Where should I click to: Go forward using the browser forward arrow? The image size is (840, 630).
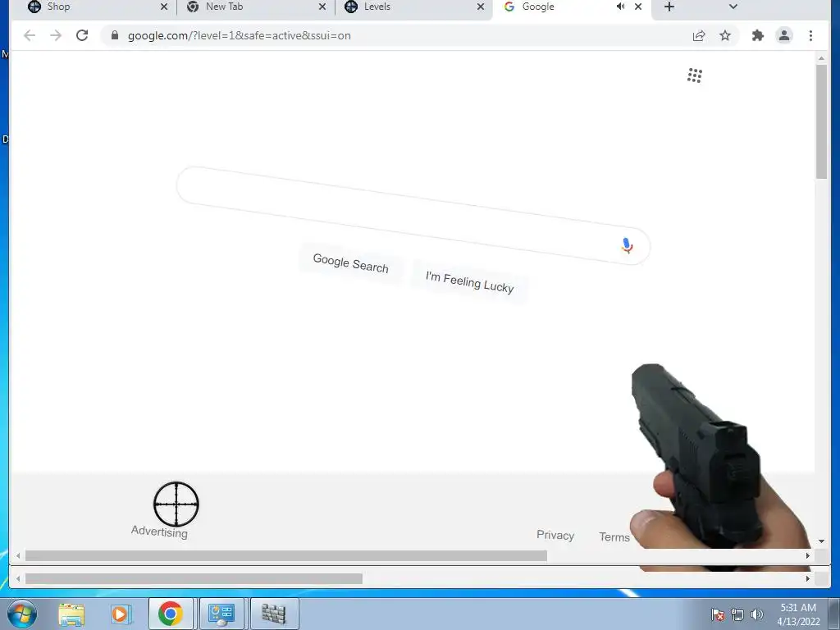(56, 36)
